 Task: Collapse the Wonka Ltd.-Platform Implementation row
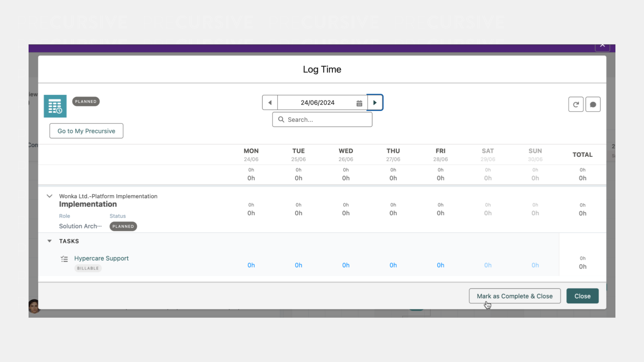point(49,196)
